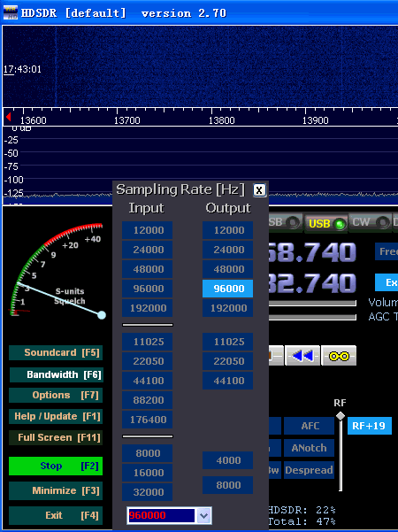Screen dimensions: 398x532
Task: Set output sampling rate to 44100
Action: click(x=228, y=381)
